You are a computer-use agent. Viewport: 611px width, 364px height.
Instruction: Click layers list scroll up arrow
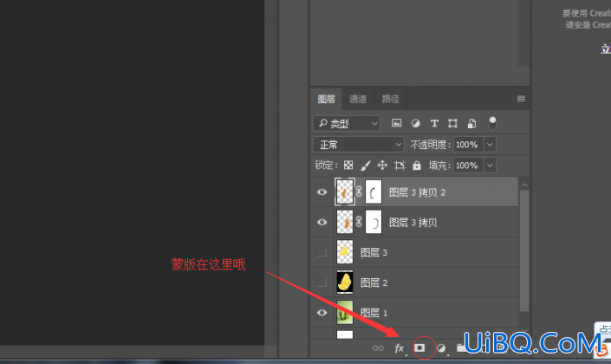tap(524, 185)
